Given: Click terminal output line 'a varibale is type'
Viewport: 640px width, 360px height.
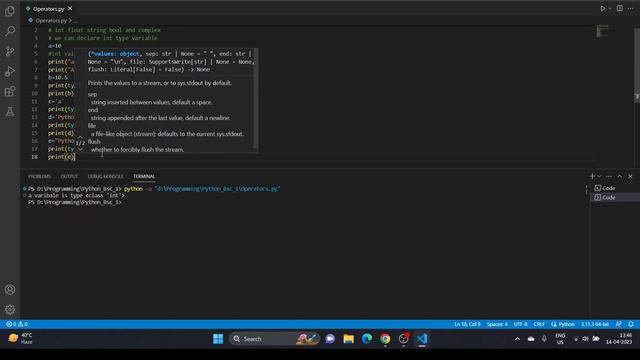Looking at the screenshot, I should point(76,196).
